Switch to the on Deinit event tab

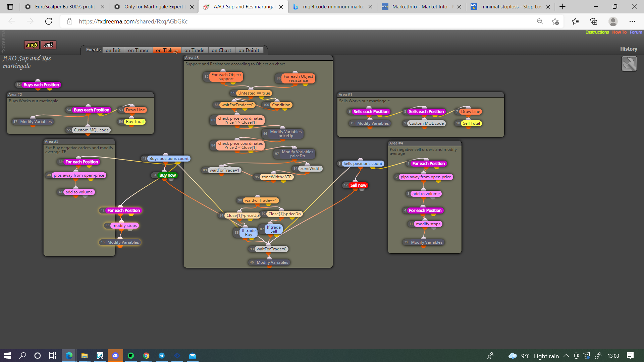[249, 50]
